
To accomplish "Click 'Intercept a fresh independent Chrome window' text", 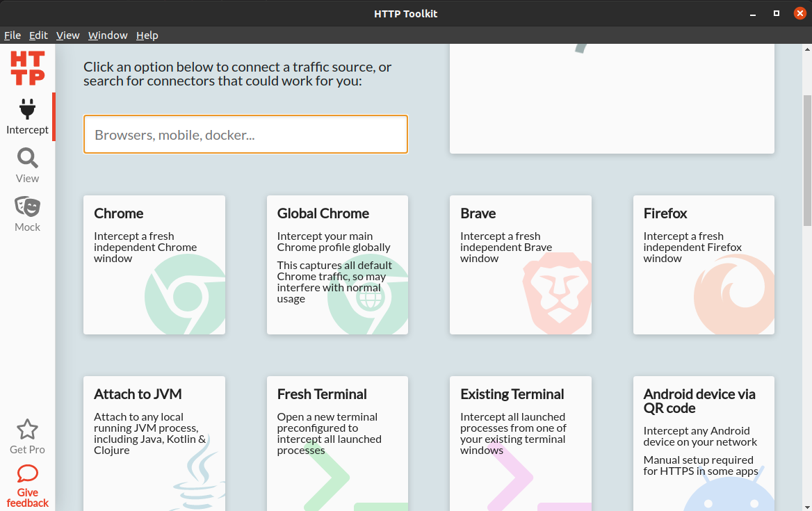I will (145, 248).
